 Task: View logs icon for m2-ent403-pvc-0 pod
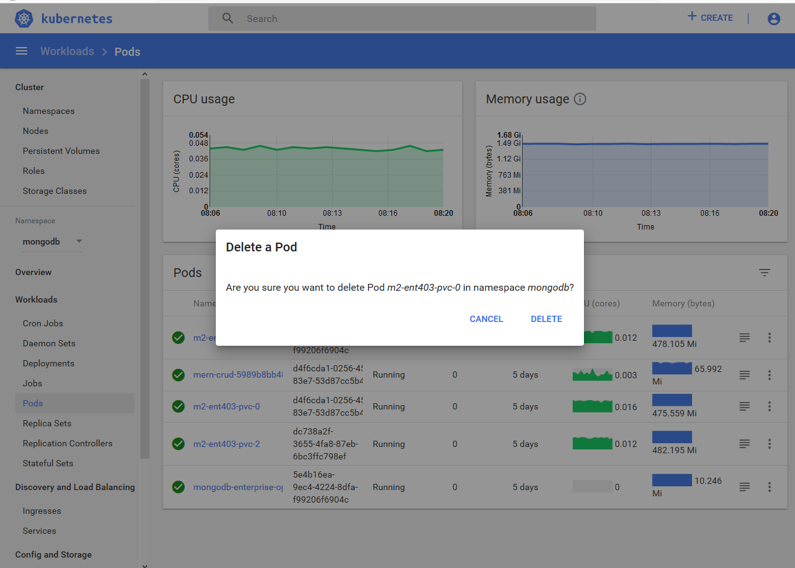pyautogui.click(x=744, y=407)
